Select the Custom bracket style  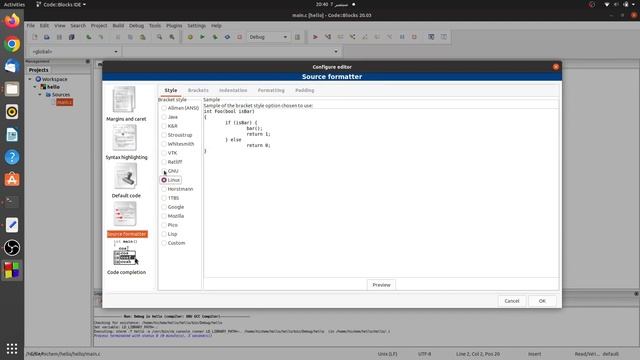point(173,243)
